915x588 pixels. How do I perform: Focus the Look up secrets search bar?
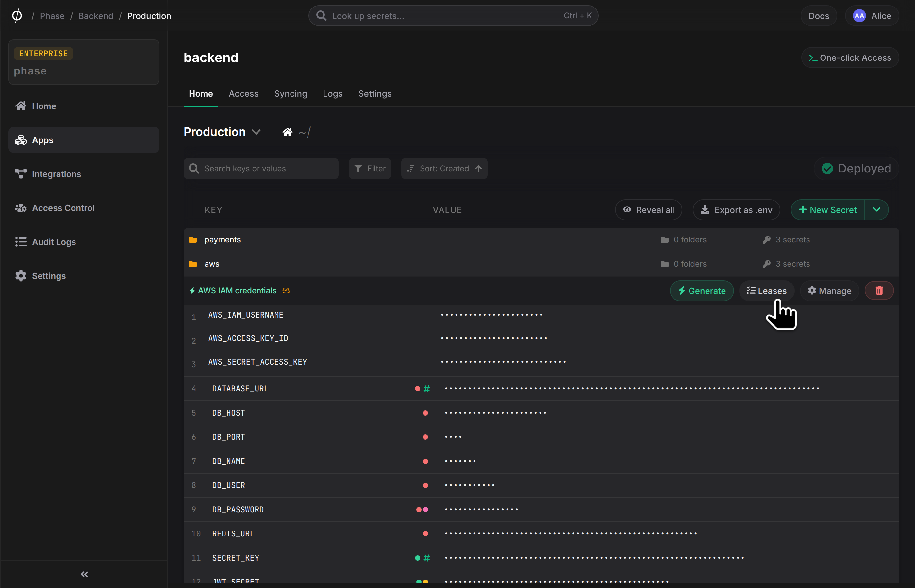(x=453, y=16)
